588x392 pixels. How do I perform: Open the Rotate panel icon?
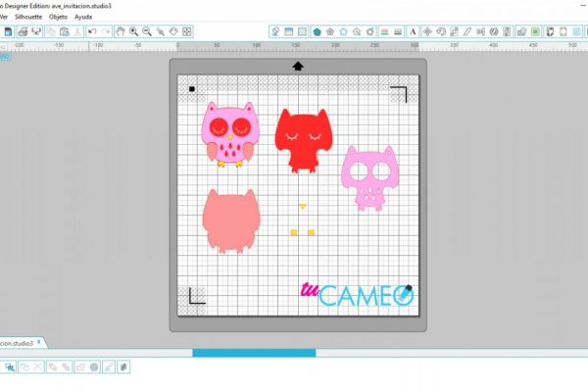[x=441, y=32]
